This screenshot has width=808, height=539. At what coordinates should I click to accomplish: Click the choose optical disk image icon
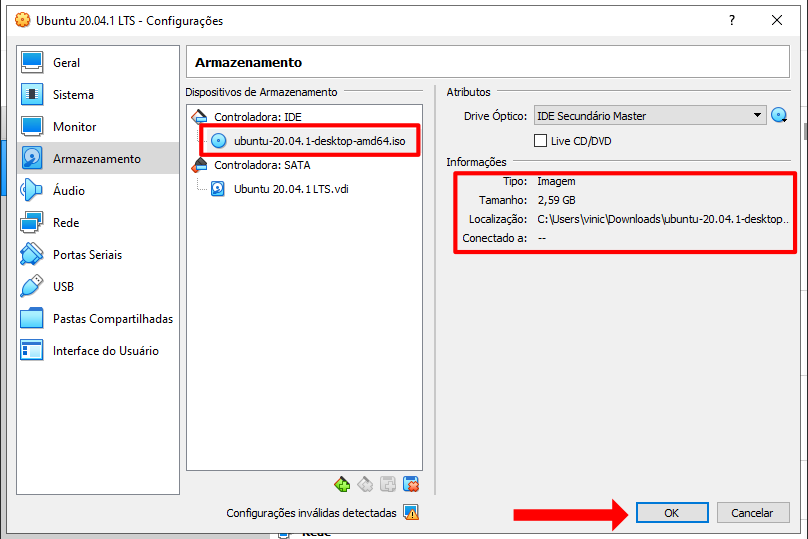(779, 115)
